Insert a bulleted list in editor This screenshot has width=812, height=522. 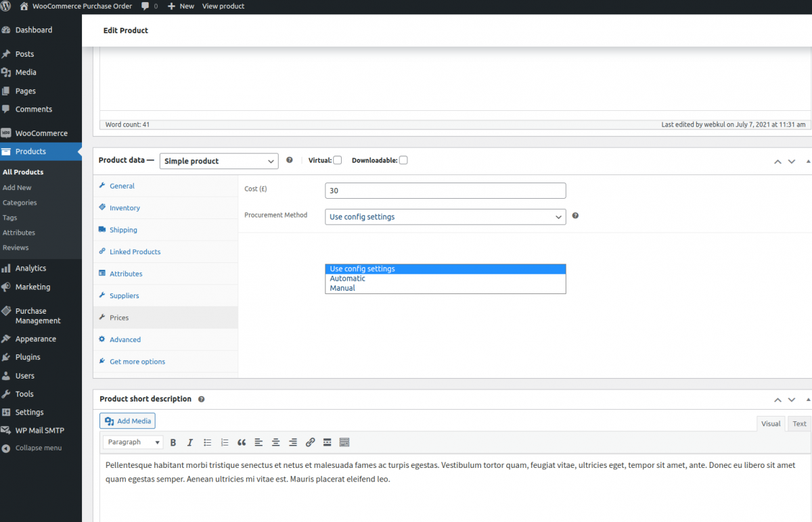coord(208,442)
